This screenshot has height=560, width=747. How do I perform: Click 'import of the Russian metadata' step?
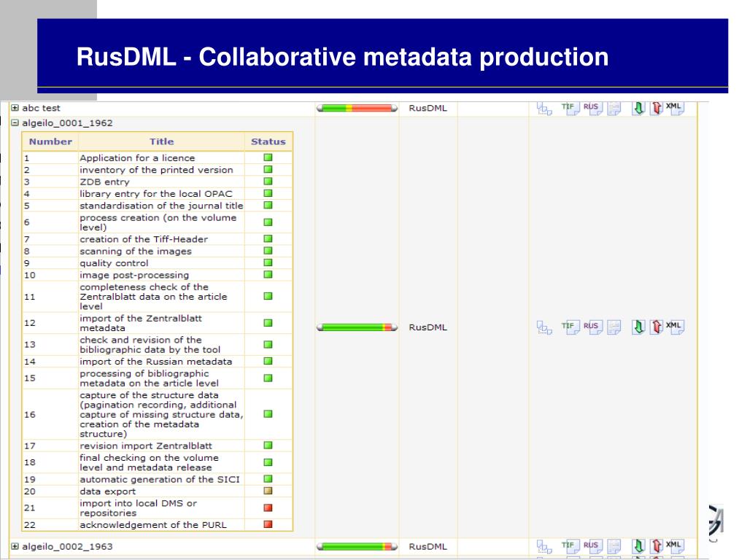(x=156, y=362)
